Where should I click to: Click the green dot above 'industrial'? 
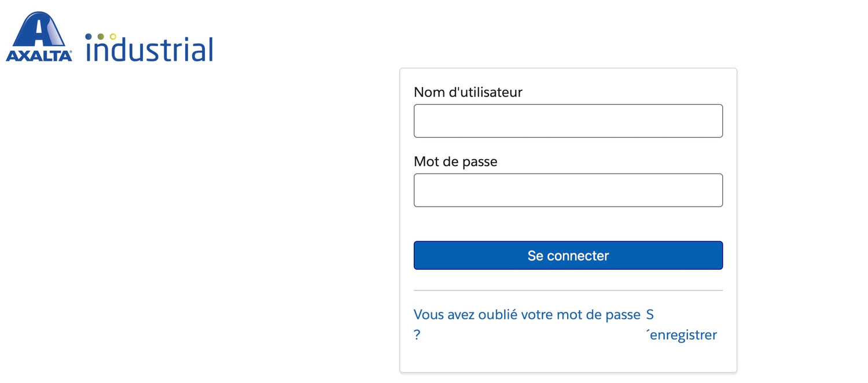click(101, 36)
